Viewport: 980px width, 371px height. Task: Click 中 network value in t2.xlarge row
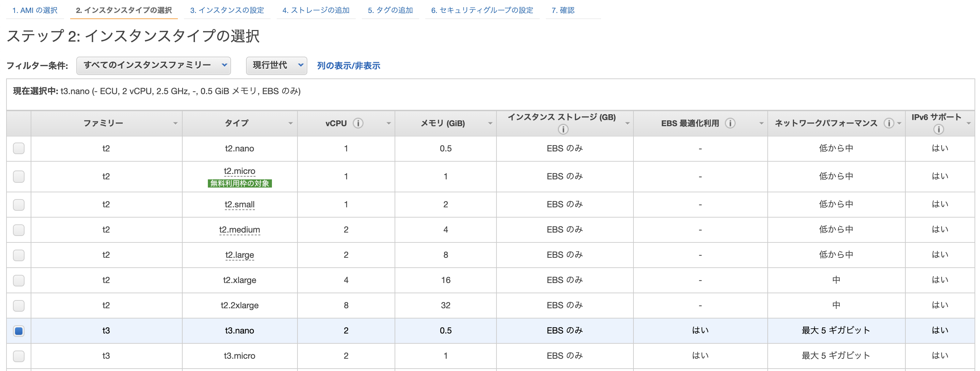click(836, 280)
